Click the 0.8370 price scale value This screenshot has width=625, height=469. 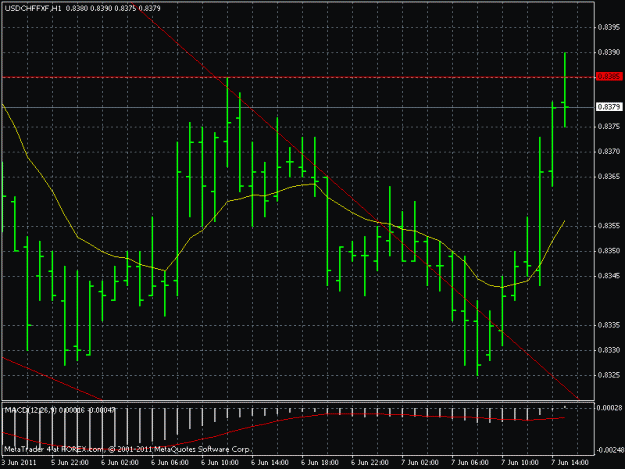point(609,151)
